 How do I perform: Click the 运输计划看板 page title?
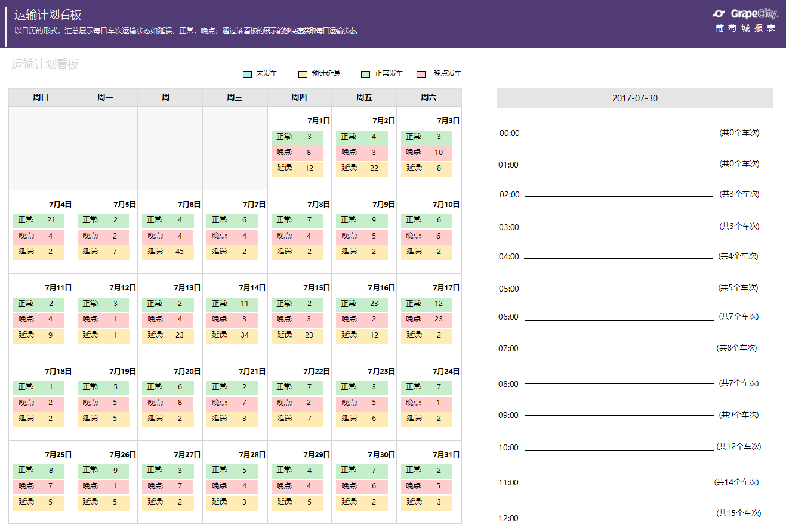point(48,16)
